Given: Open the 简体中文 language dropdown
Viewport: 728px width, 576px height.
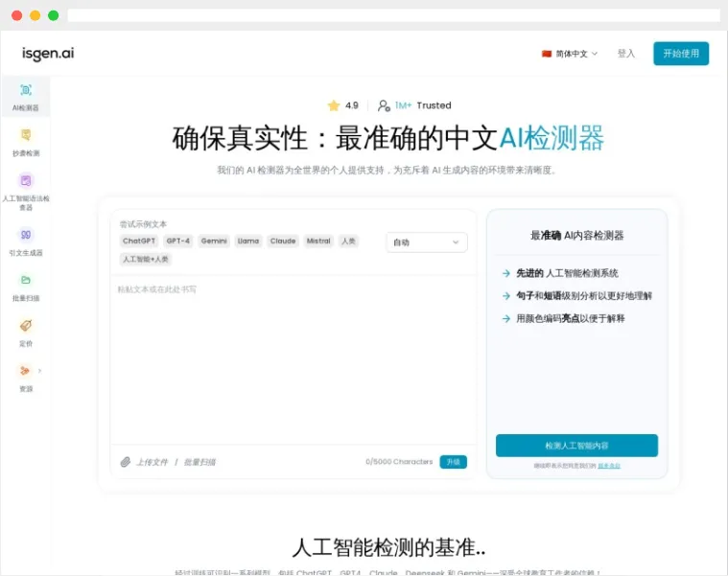Looking at the screenshot, I should [570, 54].
